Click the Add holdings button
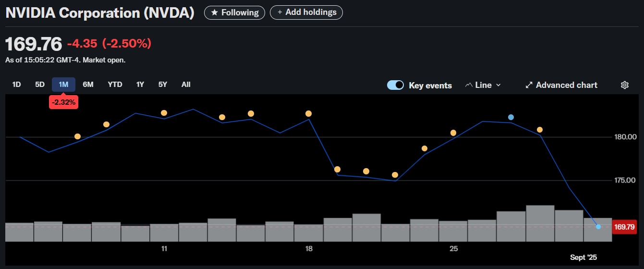 tap(306, 12)
